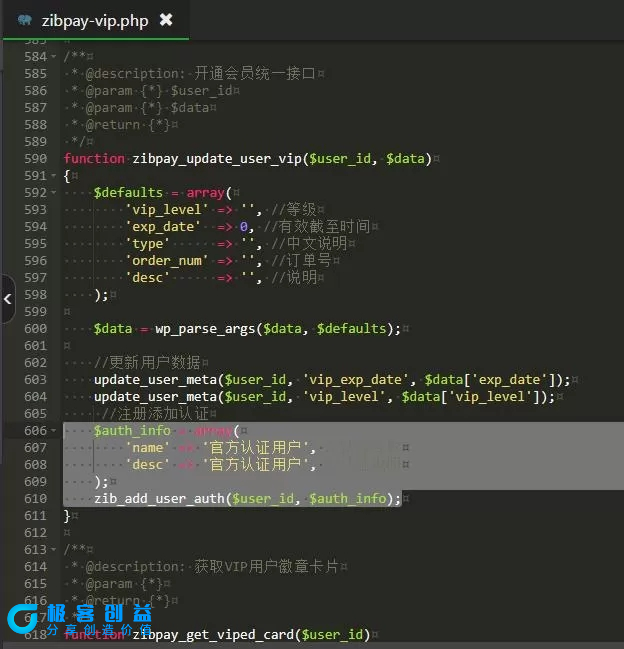This screenshot has height=649, width=624.
Task: Close the zibpay-vip.php tab
Action: [166, 20]
